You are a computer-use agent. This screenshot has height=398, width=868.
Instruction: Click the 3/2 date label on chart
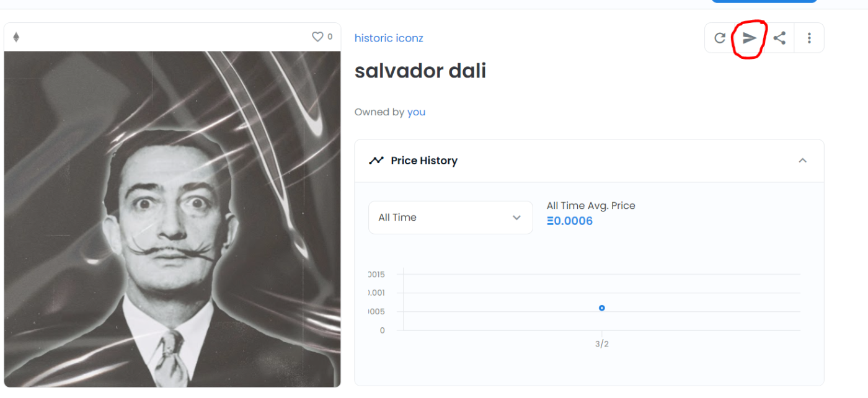601,344
